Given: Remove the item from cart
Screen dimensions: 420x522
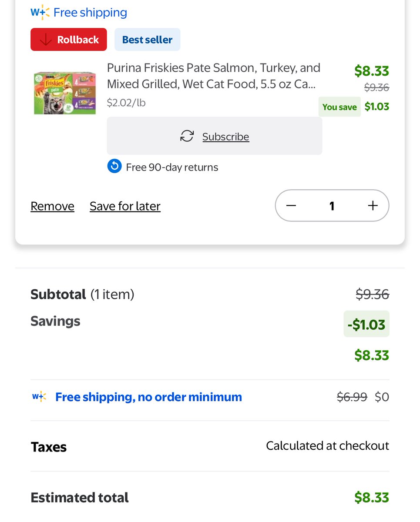Looking at the screenshot, I should click(52, 206).
